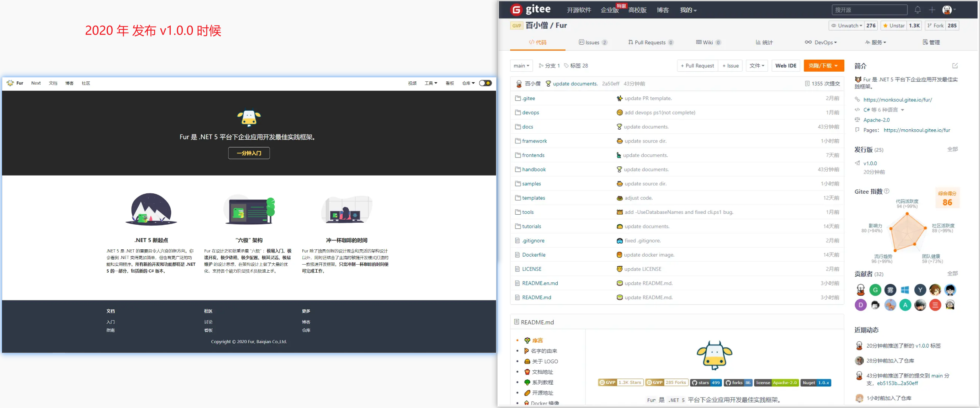Click the tags icon beside 标签 28

click(x=566, y=66)
